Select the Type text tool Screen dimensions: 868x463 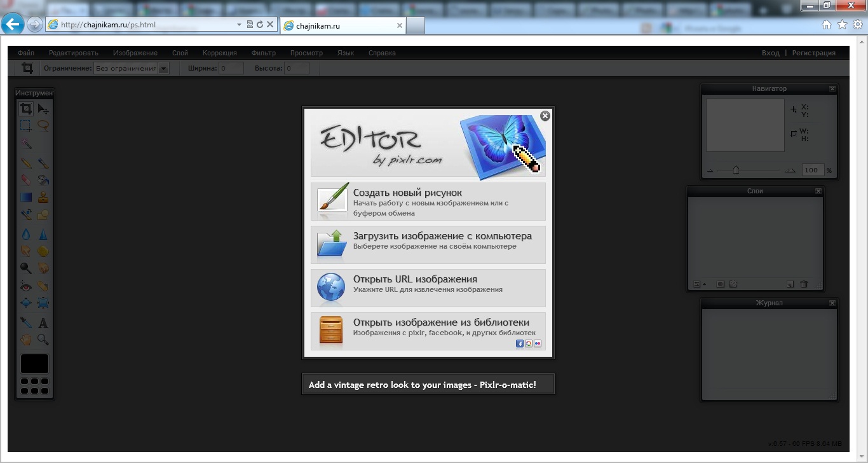[43, 322]
